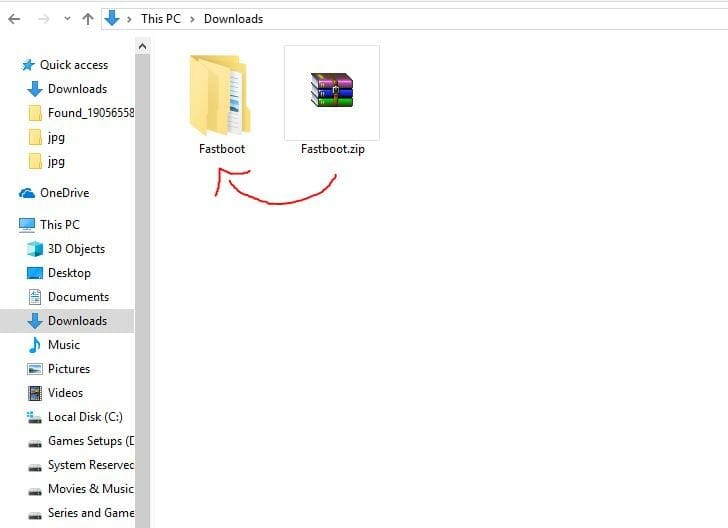
Task: Click This PC in address breadcrumb
Action: pyautogui.click(x=161, y=19)
